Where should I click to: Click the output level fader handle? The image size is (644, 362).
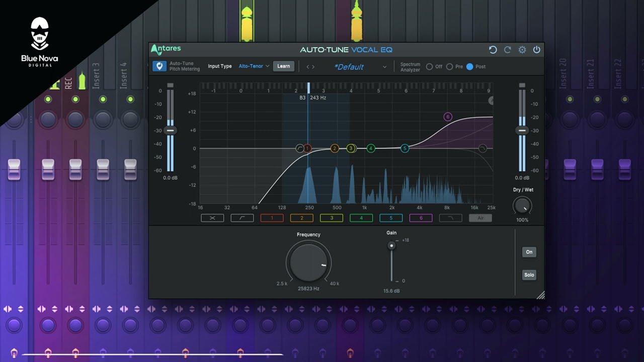[x=522, y=130]
